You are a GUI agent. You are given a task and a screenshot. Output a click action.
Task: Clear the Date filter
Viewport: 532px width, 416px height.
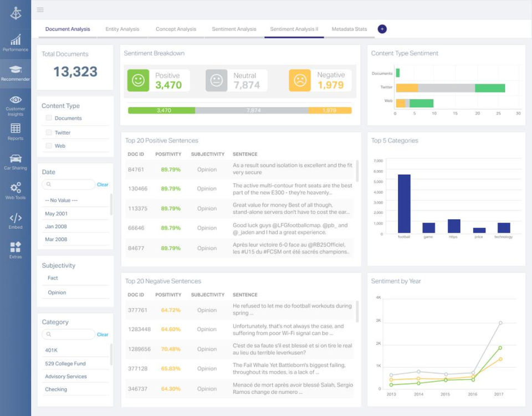click(103, 184)
